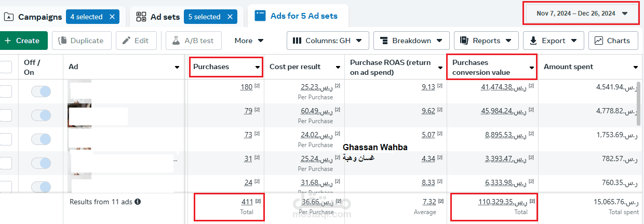Open the Ad column header menu arrow
644x224 pixels.
pyautogui.click(x=177, y=68)
